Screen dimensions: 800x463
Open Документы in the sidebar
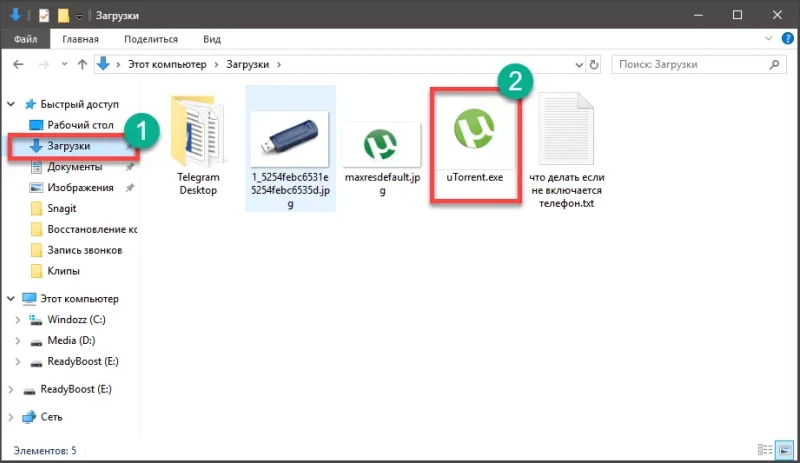[x=74, y=167]
